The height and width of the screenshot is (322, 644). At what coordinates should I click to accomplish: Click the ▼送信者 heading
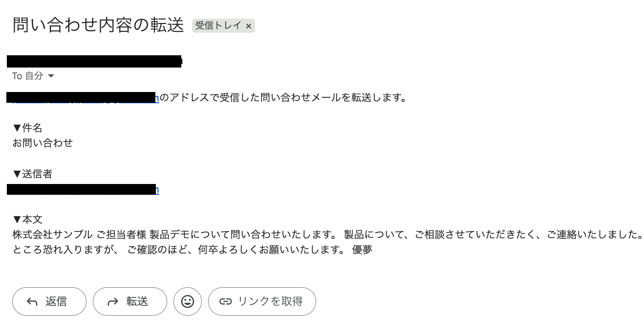(32, 174)
